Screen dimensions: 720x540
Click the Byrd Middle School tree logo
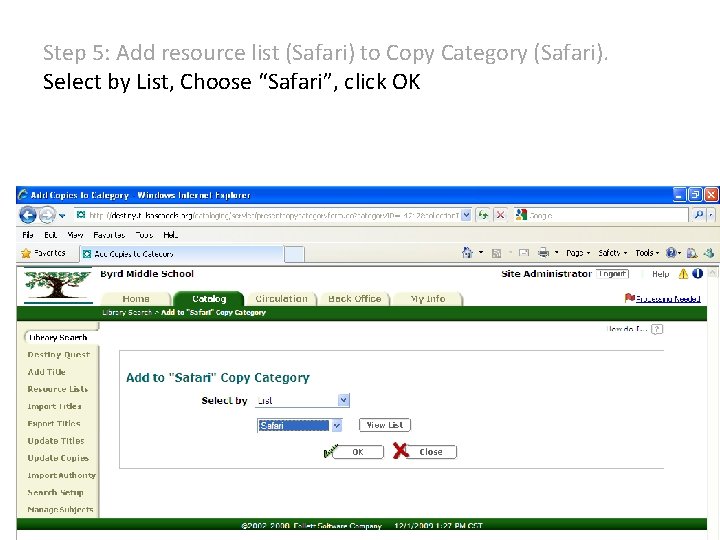(x=57, y=285)
